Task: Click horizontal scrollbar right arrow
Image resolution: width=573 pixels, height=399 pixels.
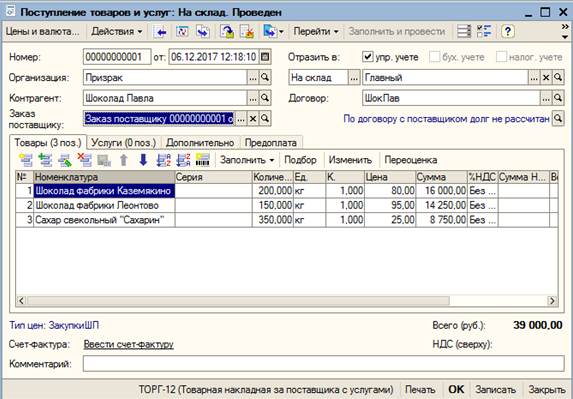Action: tap(552, 301)
